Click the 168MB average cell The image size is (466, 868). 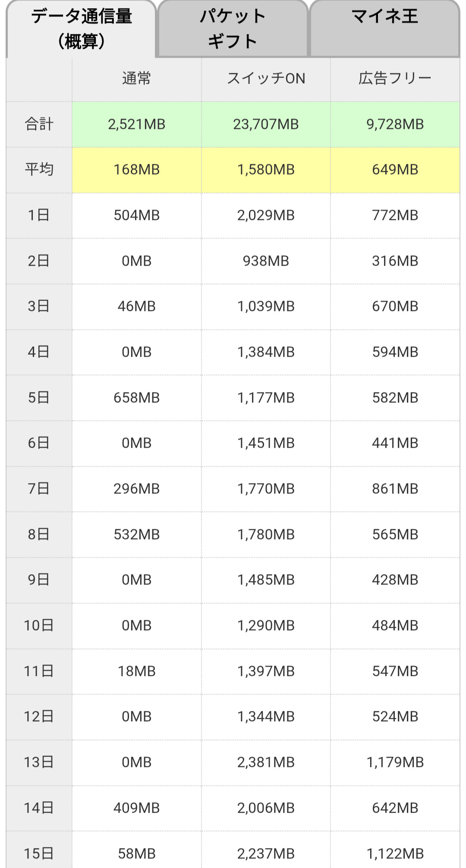coord(136,170)
